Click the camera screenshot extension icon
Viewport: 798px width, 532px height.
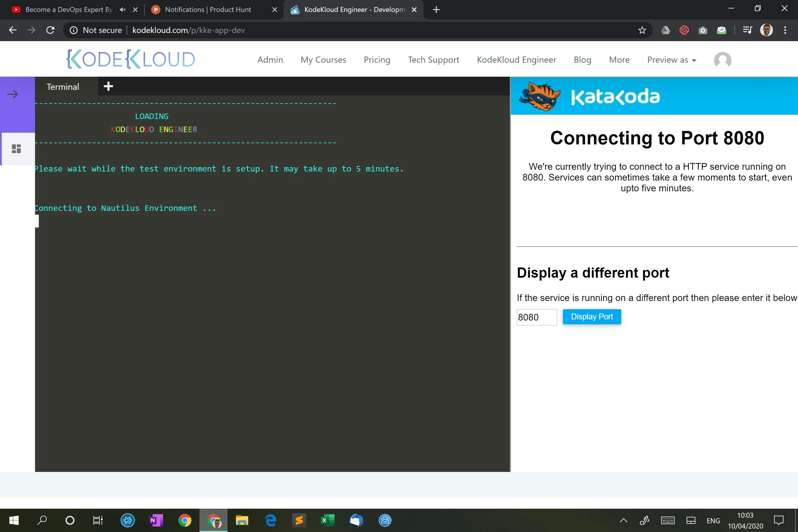click(x=703, y=30)
